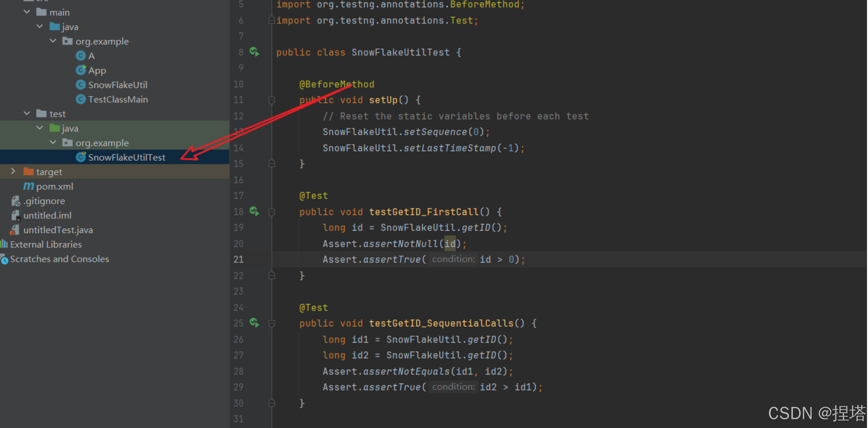Click run gutter icon for testGetID_FirstCall

[x=254, y=212]
